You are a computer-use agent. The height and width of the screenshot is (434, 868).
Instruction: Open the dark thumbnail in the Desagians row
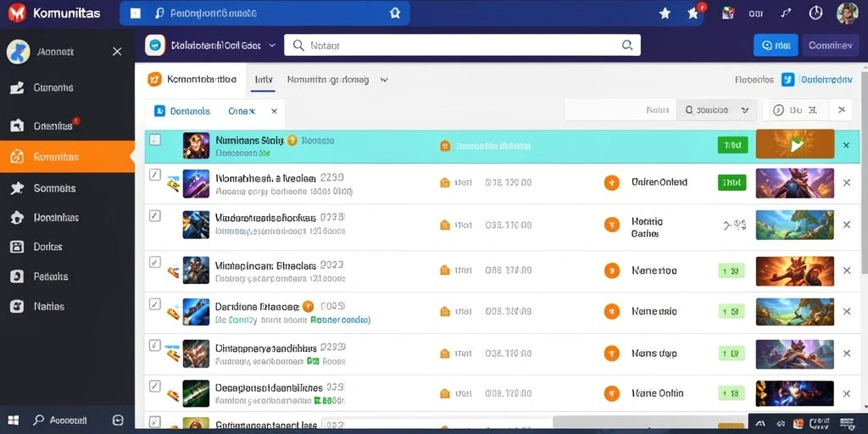[795, 393]
